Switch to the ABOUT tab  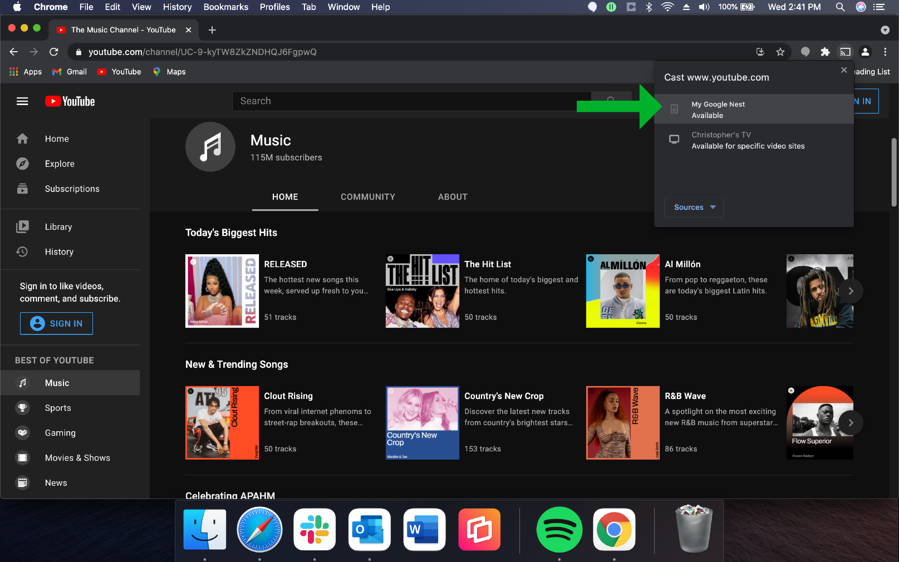pyautogui.click(x=452, y=197)
